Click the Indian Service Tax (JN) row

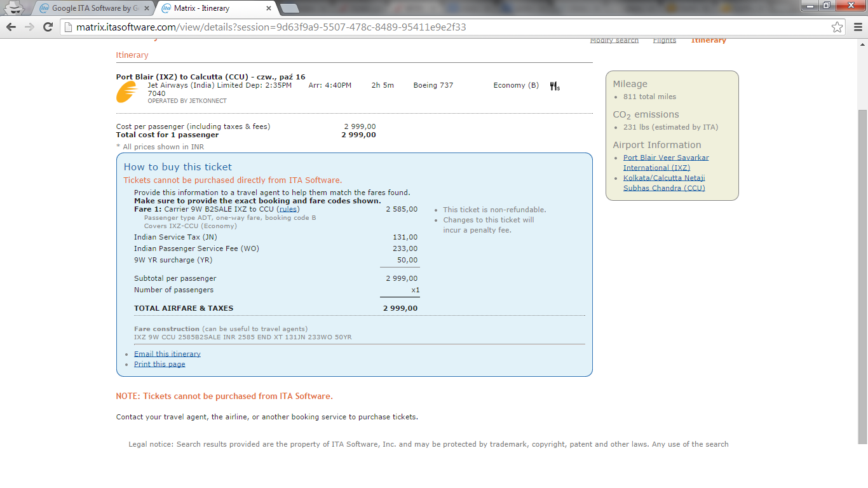[x=276, y=237]
